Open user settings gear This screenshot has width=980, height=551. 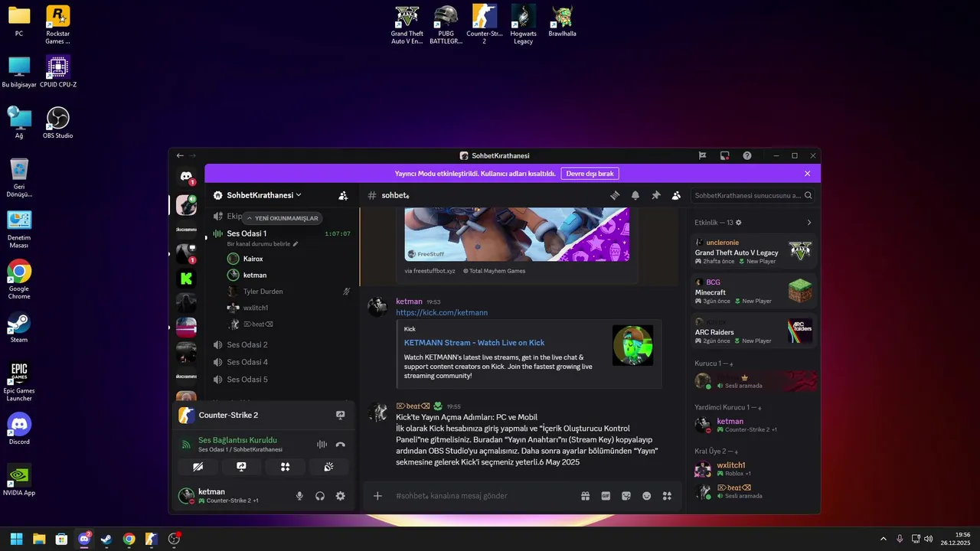(x=340, y=496)
